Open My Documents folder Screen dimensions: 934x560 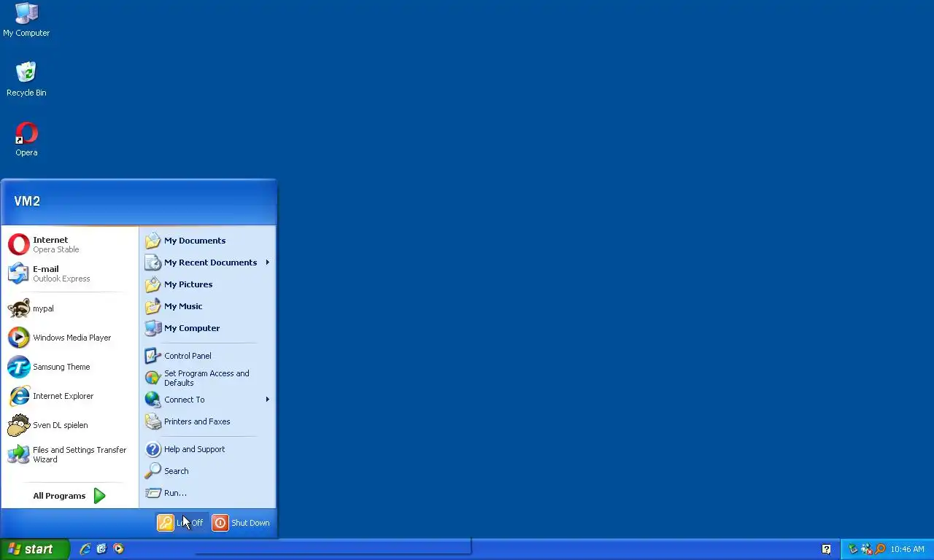(x=207, y=241)
